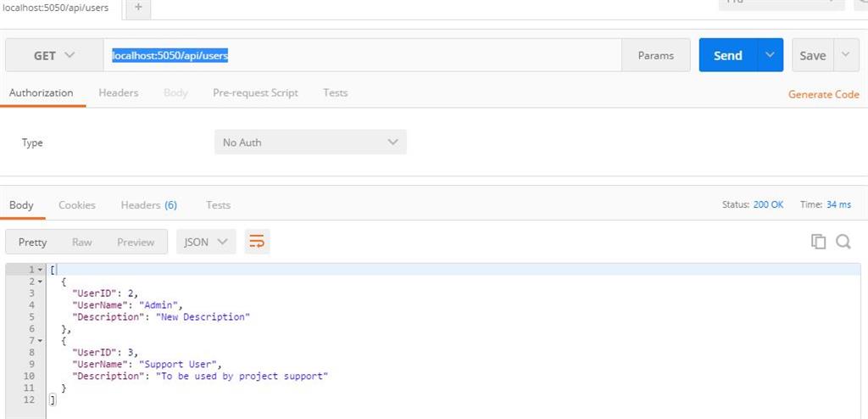Switch to the request Headers tab

[x=118, y=92]
